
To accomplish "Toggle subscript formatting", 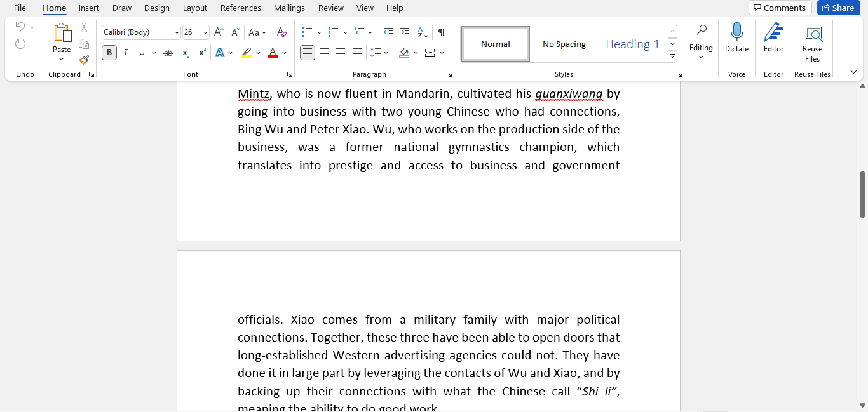I will (185, 53).
